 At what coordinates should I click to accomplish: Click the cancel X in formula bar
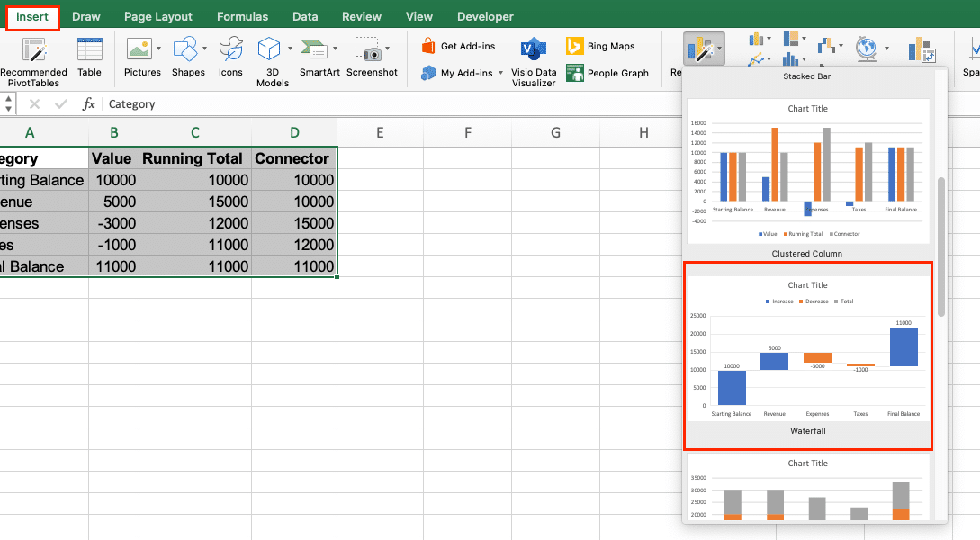[x=34, y=104]
